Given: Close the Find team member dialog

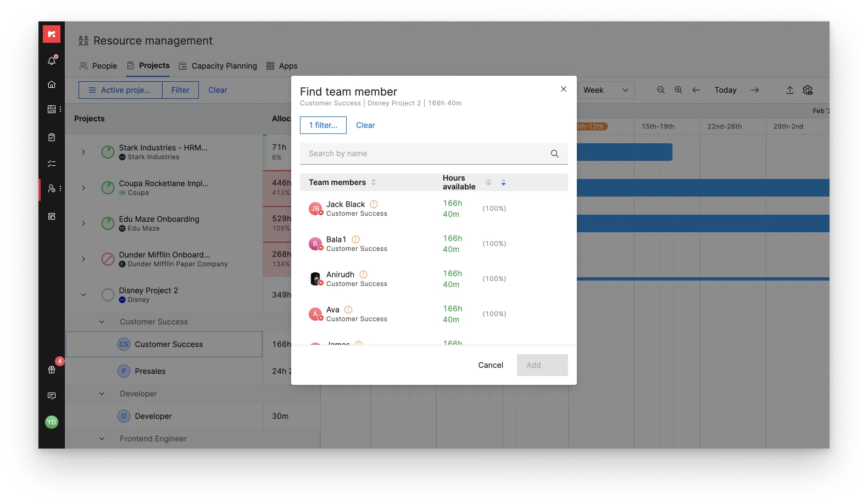Looking at the screenshot, I should point(564,89).
